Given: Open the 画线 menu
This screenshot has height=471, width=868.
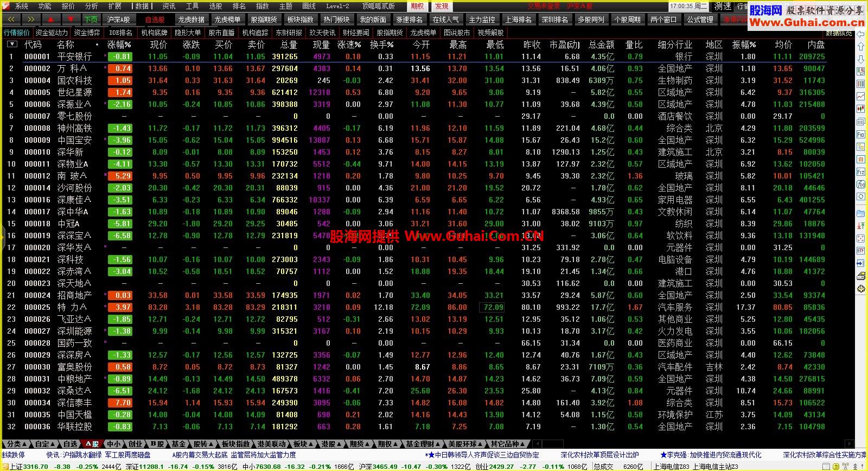Looking at the screenshot, I should tap(309, 6).
